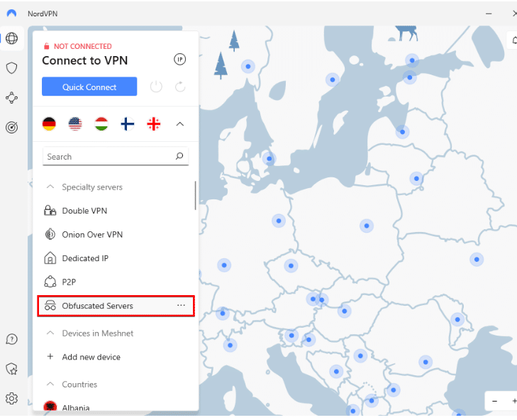The width and height of the screenshot is (517, 420).
Task: Click the IP info circle icon
Action: coord(179,60)
